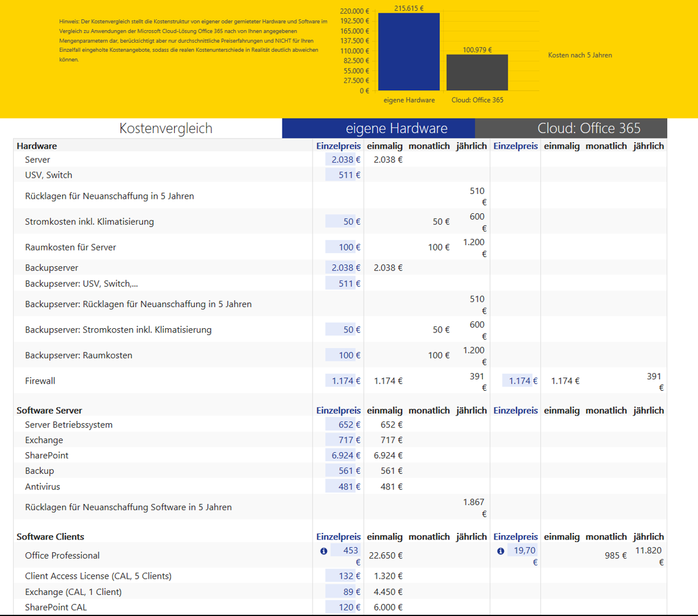Click eigene Hardware label below chart

click(409, 100)
